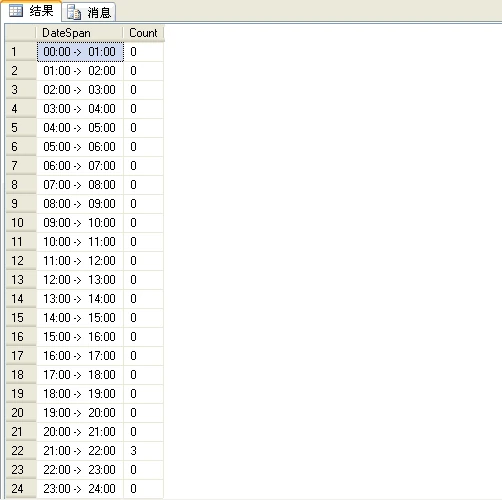Select all via top-left grid corner cell

click(21, 33)
